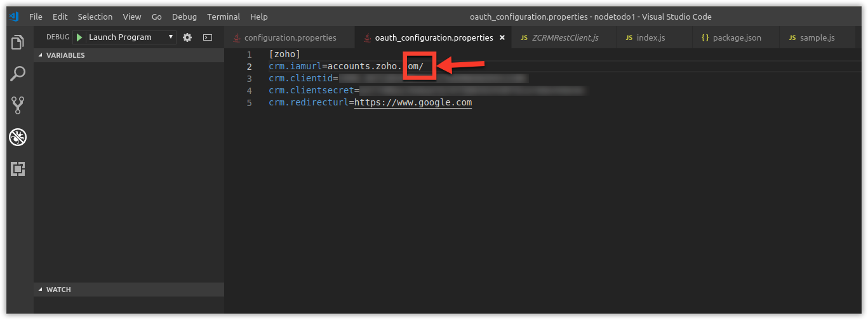Open the Debug view in activity bar
The image size is (868, 320).
[x=18, y=137]
